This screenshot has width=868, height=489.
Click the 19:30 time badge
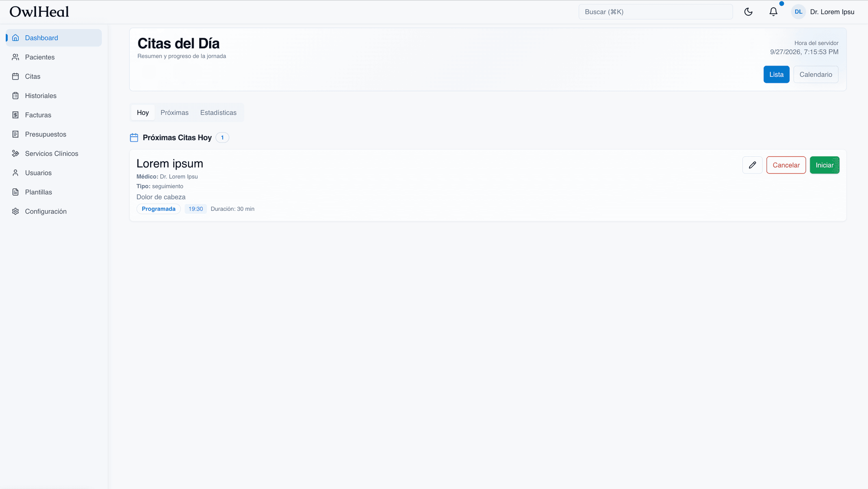click(x=196, y=209)
